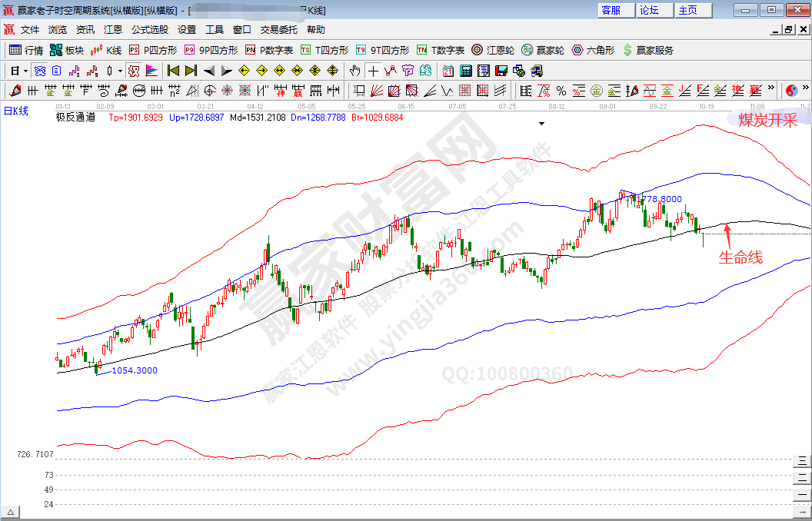Jump to first bar with skip-start arrow

pos(173,71)
